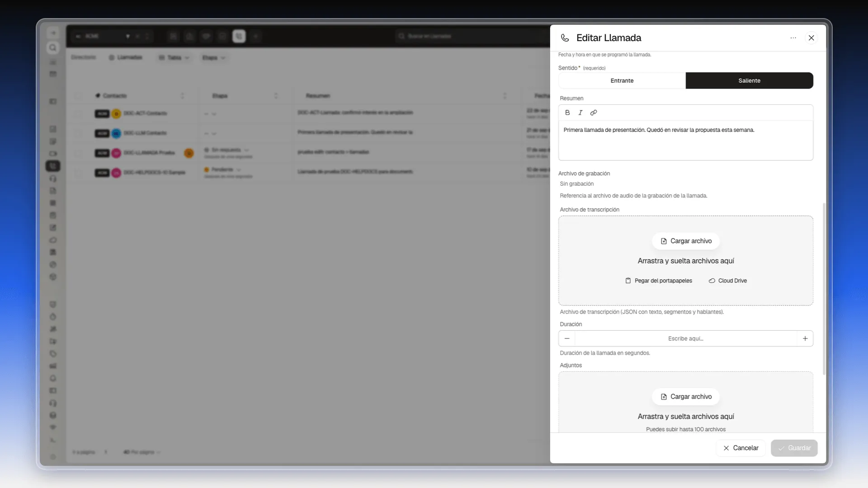868x488 pixels.
Task: Tick the select-all checkbox in table header
Action: [79, 96]
